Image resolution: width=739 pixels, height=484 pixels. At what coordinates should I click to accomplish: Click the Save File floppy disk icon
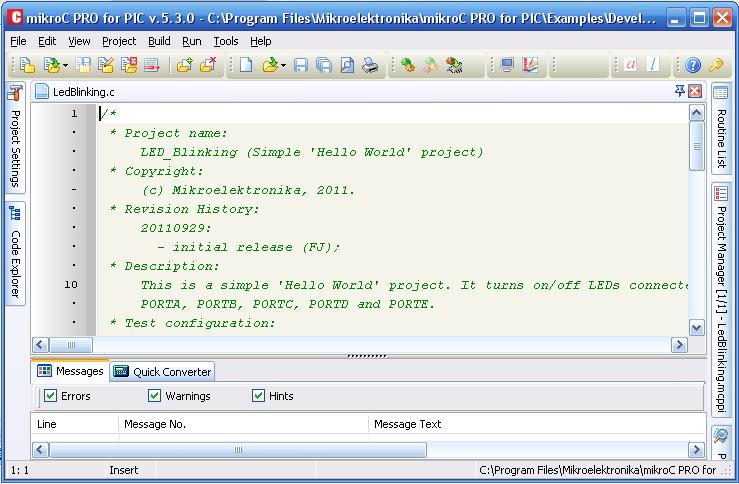click(301, 65)
